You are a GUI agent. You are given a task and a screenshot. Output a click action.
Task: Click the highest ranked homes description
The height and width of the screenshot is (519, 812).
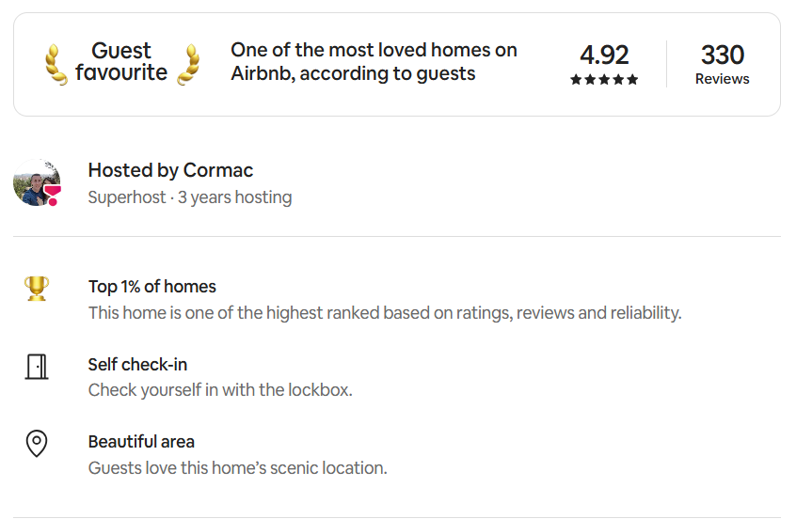tap(384, 312)
